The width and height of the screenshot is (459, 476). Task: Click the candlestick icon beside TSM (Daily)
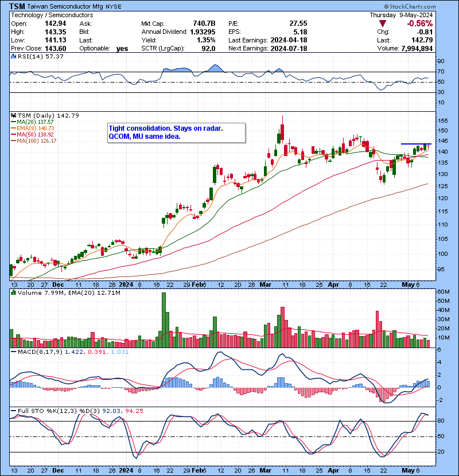coord(14,116)
